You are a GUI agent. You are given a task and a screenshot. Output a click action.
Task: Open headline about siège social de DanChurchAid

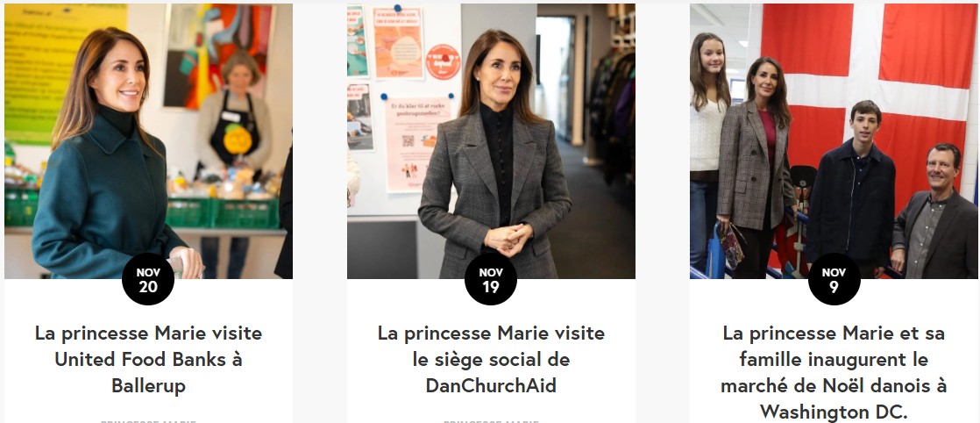click(491, 359)
